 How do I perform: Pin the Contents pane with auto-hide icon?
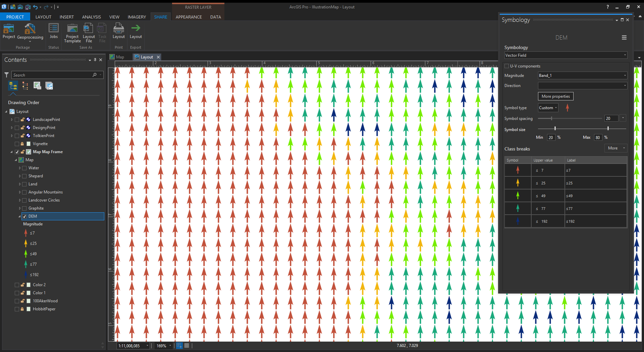click(95, 60)
